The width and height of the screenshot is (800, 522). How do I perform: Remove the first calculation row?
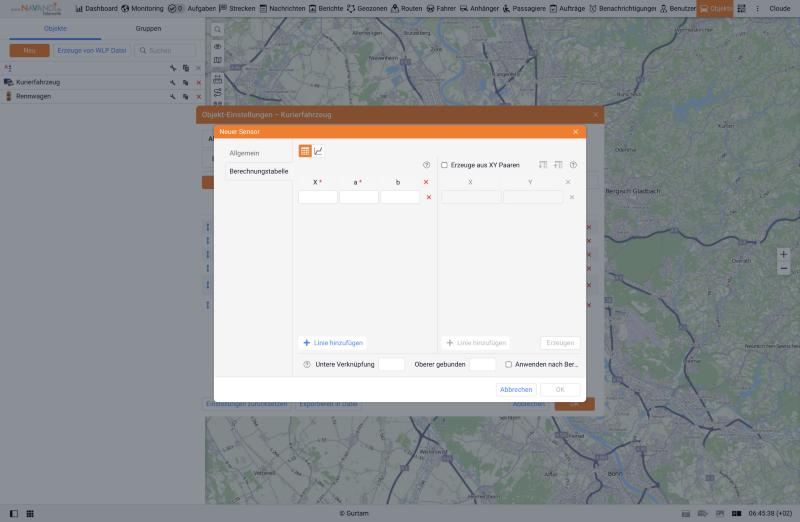click(x=429, y=197)
